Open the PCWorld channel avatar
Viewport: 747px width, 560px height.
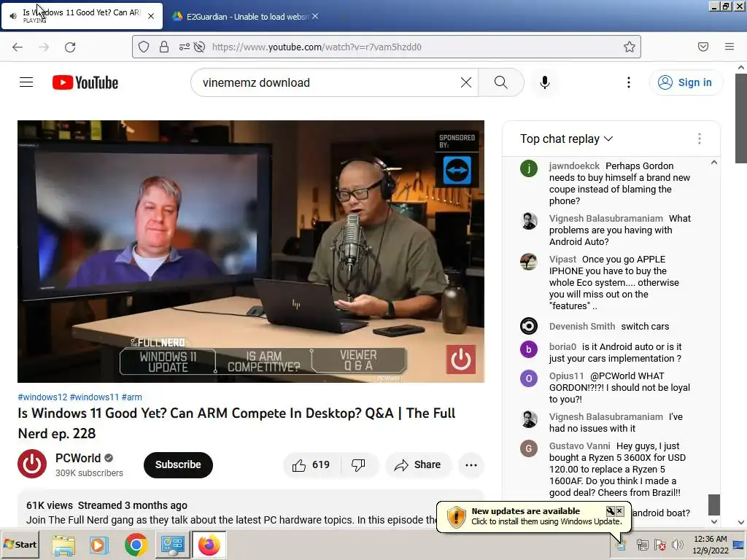(x=32, y=464)
